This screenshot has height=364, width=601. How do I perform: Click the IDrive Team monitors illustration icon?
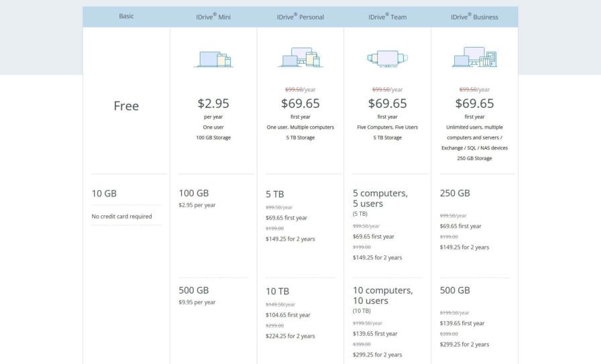click(387, 58)
